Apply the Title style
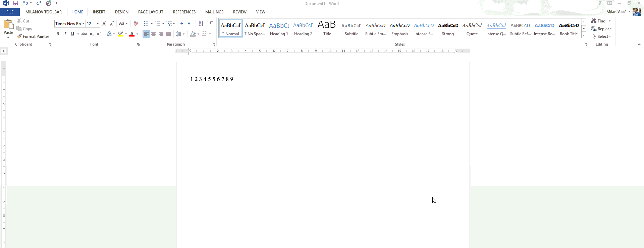The height and width of the screenshot is (248, 644). pyautogui.click(x=327, y=28)
